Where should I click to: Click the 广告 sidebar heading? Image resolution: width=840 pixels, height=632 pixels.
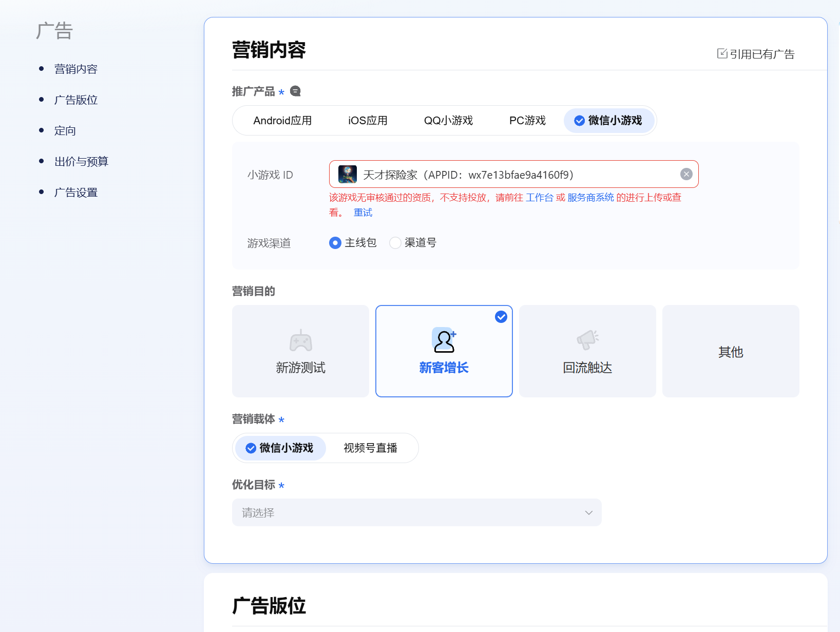(x=54, y=31)
